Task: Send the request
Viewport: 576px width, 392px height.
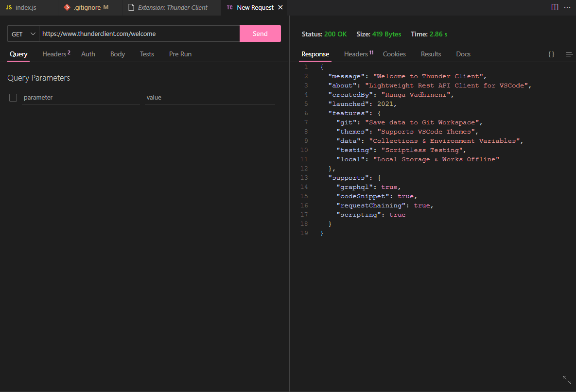Action: click(260, 34)
